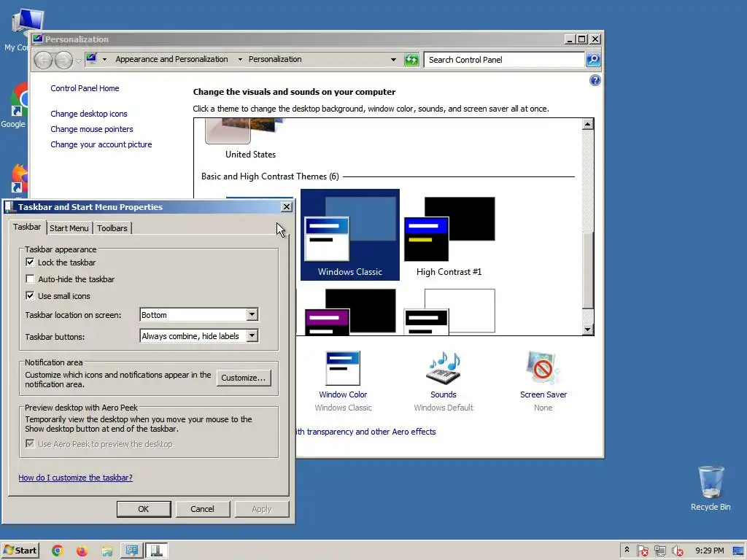Viewport: 747px width, 560px height.
Task: Click the Taskbar Properties taskbar button
Action: [x=156, y=551]
